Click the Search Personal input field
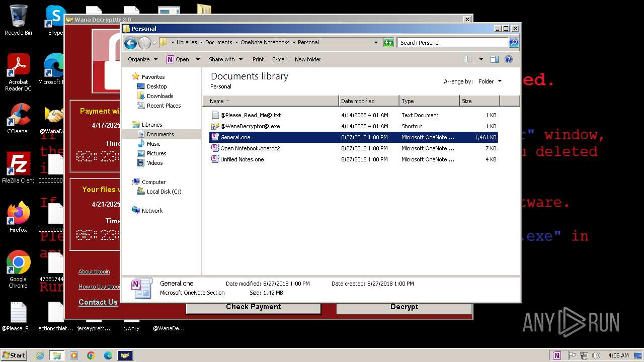The width and height of the screenshot is (644, 362). point(453,43)
